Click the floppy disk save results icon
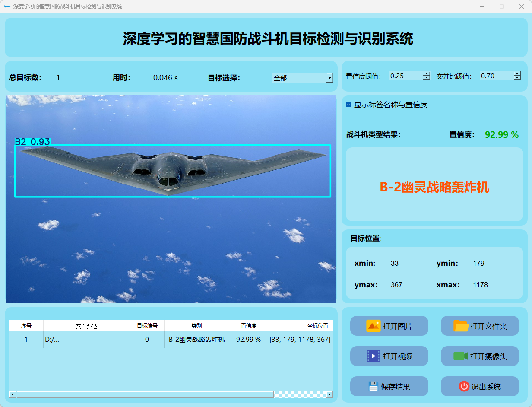 (374, 386)
